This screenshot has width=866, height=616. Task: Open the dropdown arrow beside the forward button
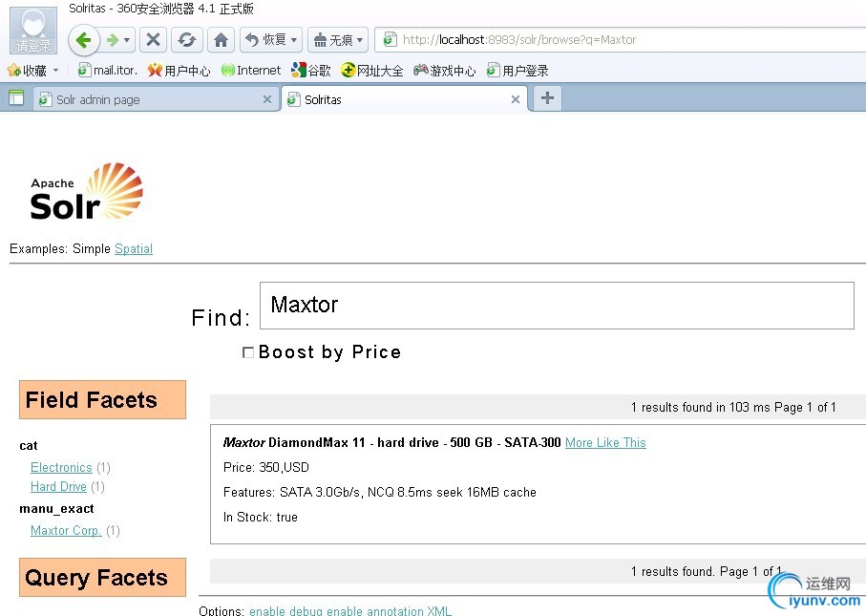click(x=127, y=40)
